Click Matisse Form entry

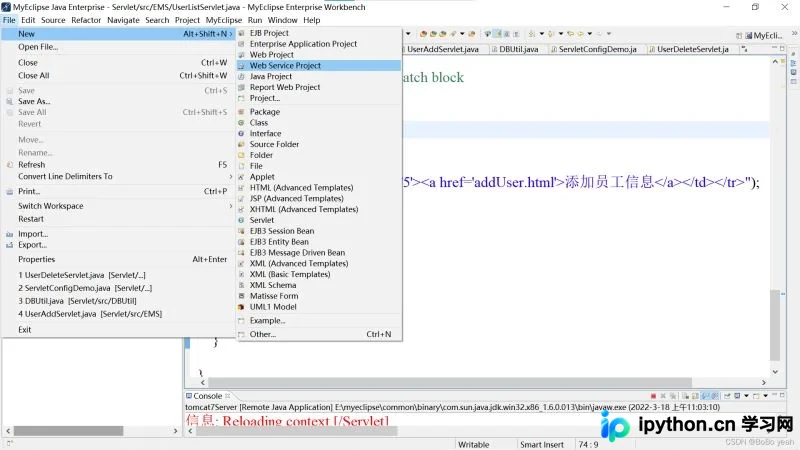click(x=319, y=296)
